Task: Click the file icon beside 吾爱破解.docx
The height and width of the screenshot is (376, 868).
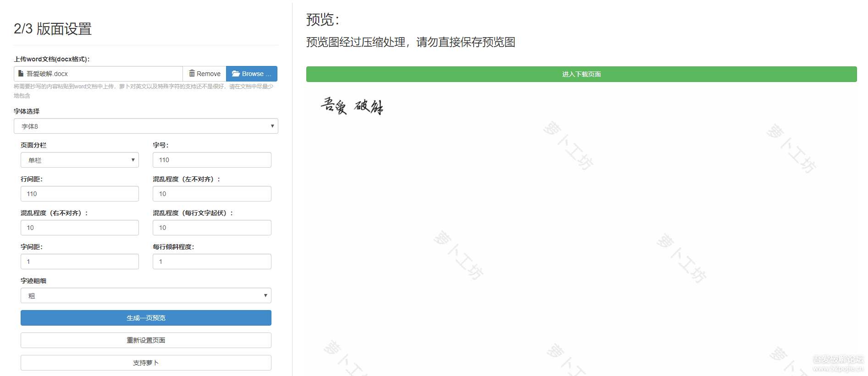Action: [21, 73]
